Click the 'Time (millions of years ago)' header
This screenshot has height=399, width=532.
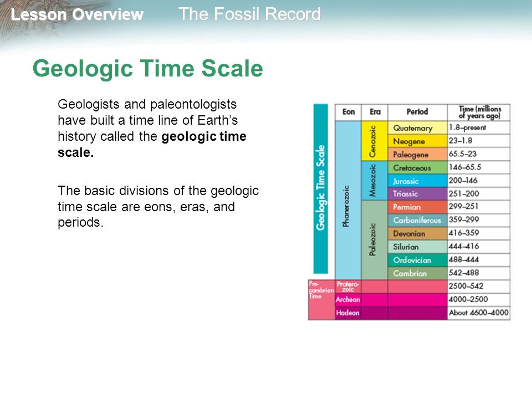click(479, 112)
